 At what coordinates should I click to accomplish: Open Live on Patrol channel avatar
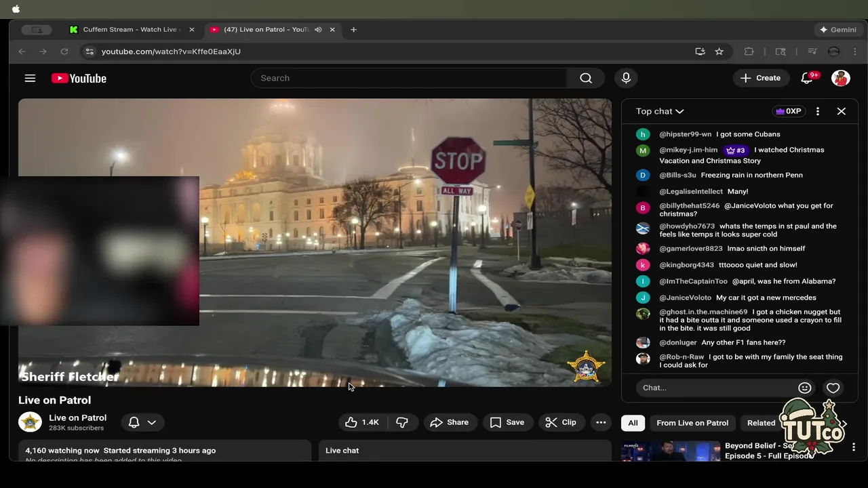pyautogui.click(x=30, y=422)
